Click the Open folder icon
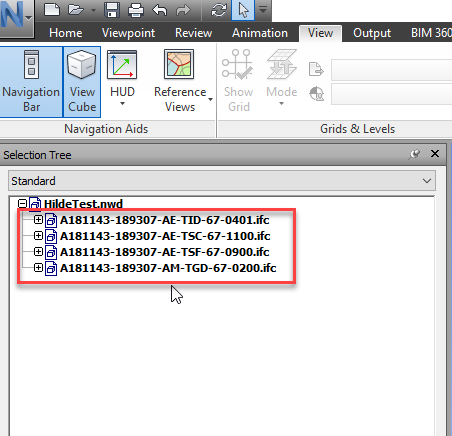The width and height of the screenshot is (452, 436). tap(76, 10)
